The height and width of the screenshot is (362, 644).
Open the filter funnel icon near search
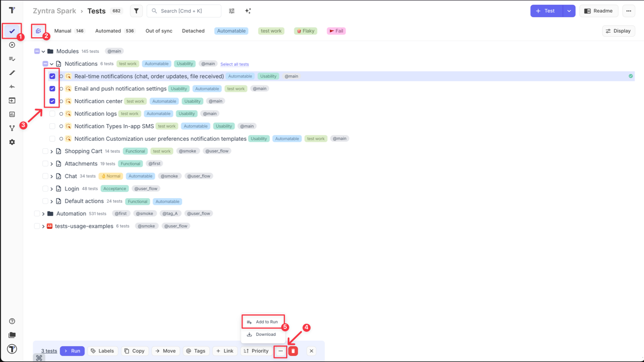tap(136, 11)
